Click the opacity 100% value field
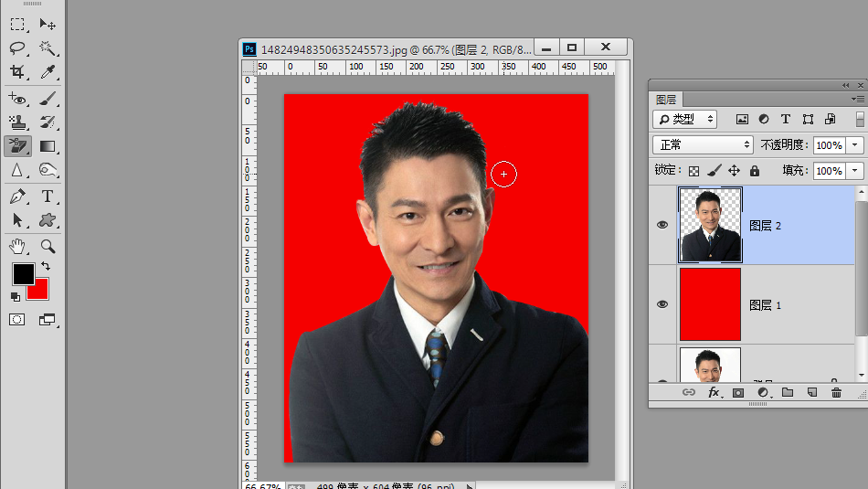The height and width of the screenshot is (489, 868). coord(830,145)
